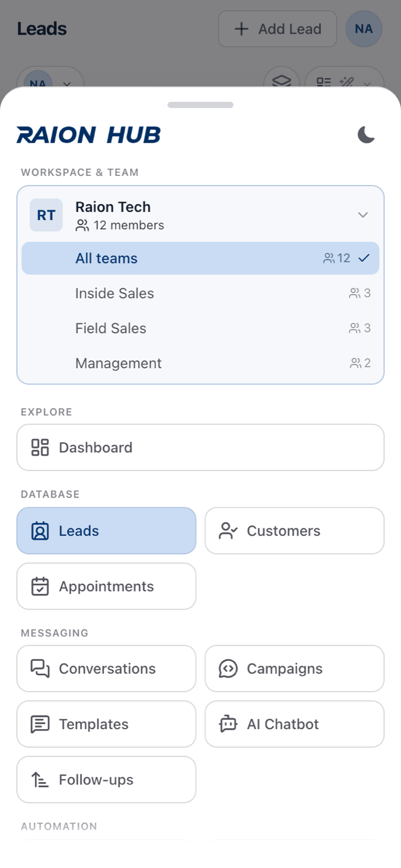The image size is (401, 868).
Task: Click the AI Chatbot robot icon
Action: tap(228, 724)
